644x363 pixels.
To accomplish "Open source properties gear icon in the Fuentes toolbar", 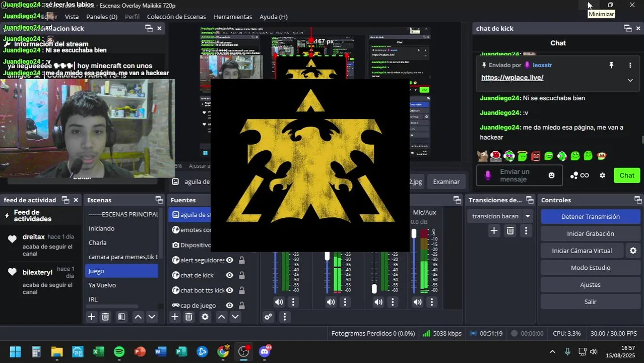I will click(205, 317).
